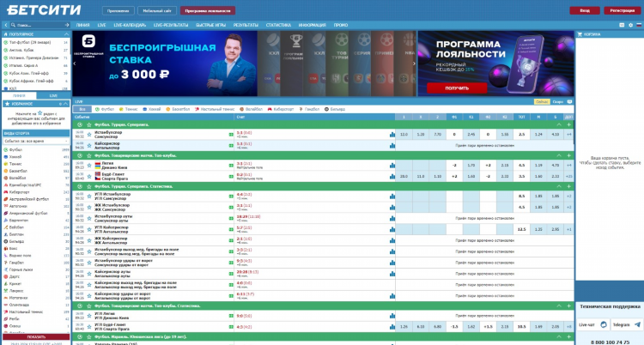
Task: Expand +4 extra markets for Истанбулспор match
Action: 568,134
